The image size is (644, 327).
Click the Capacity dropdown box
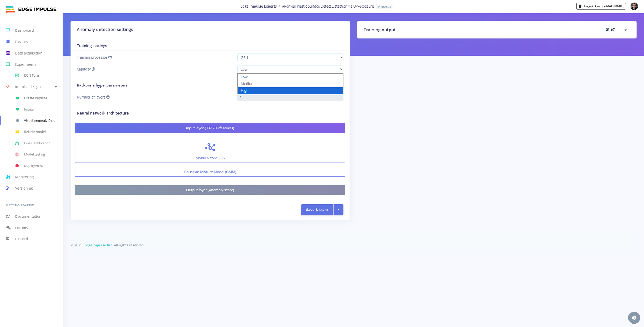click(290, 69)
